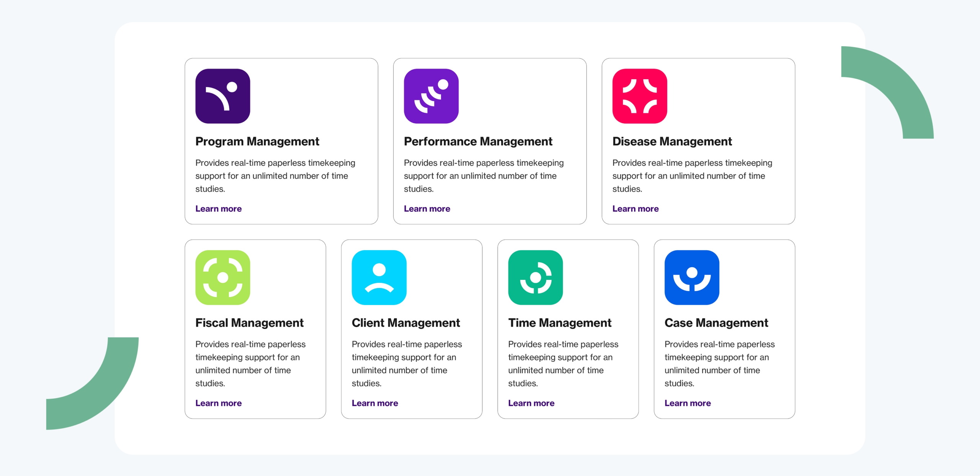Click the cyan Client Management person icon

379,277
